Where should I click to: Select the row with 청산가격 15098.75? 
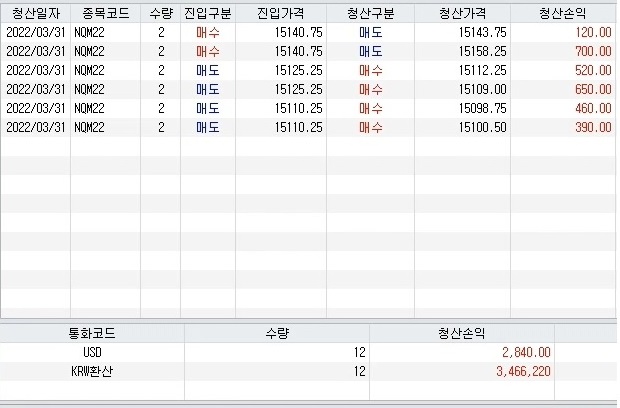pos(308,108)
